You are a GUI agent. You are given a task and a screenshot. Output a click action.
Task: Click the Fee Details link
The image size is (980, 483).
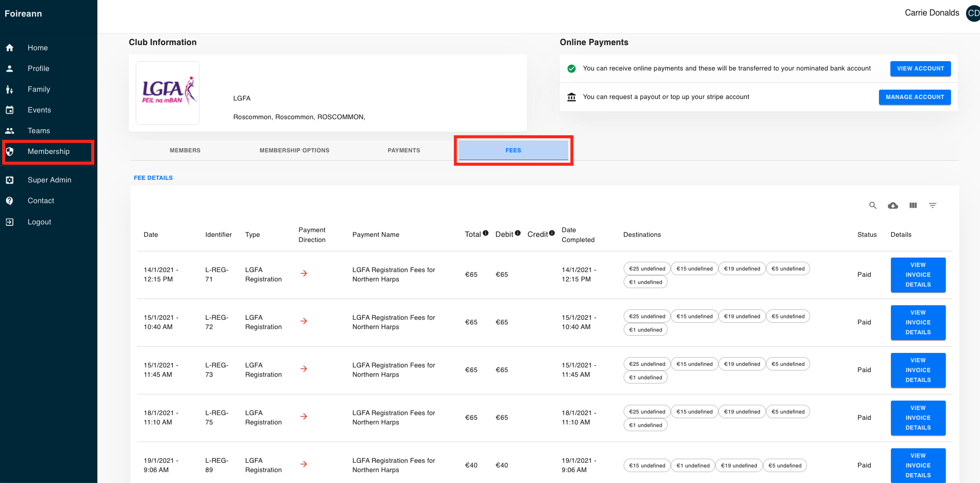coord(153,178)
